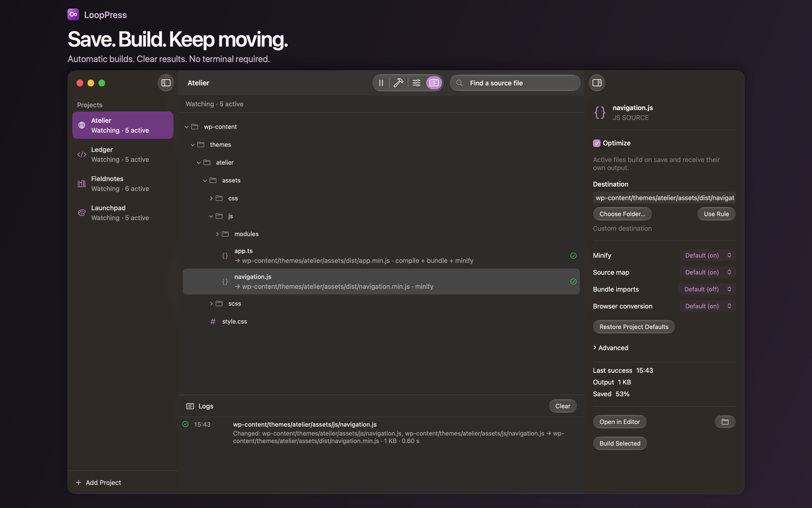Screen dimensions: 812x508
Task: Reveal output folder with folder icon button
Action: click(x=725, y=422)
